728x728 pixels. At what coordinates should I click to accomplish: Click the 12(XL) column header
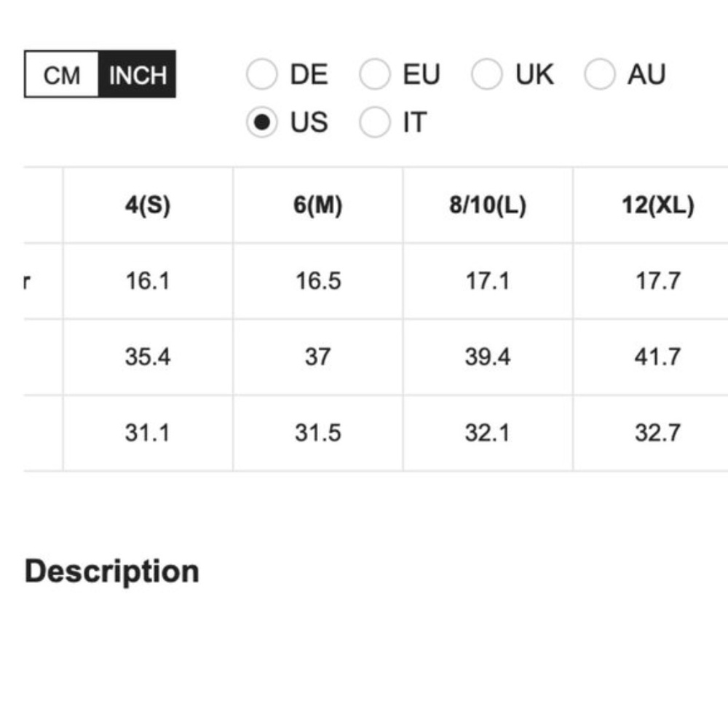point(657,206)
